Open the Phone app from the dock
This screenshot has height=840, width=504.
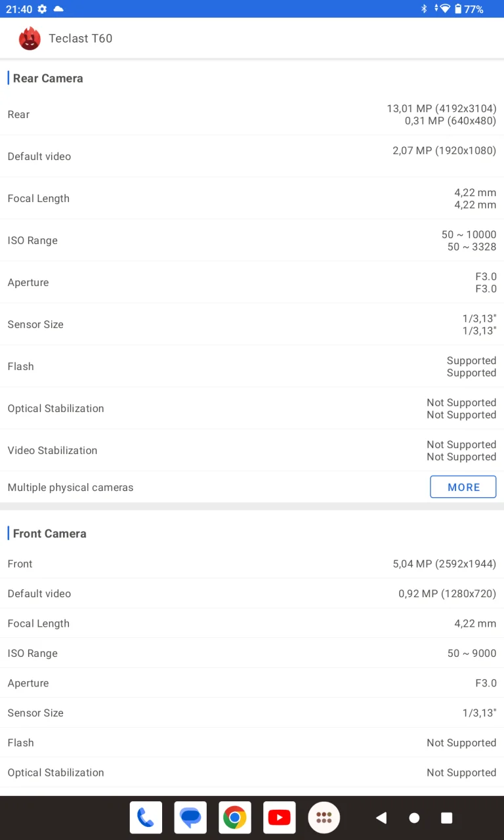point(146,818)
